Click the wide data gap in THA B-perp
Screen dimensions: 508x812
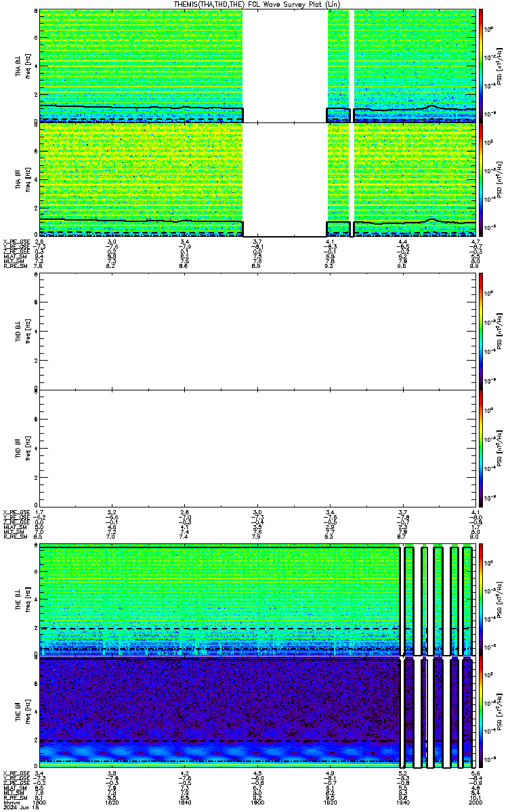pos(285,66)
